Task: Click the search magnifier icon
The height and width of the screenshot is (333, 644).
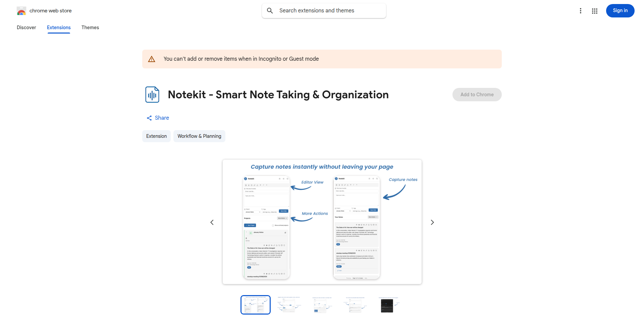Action: pos(270,11)
